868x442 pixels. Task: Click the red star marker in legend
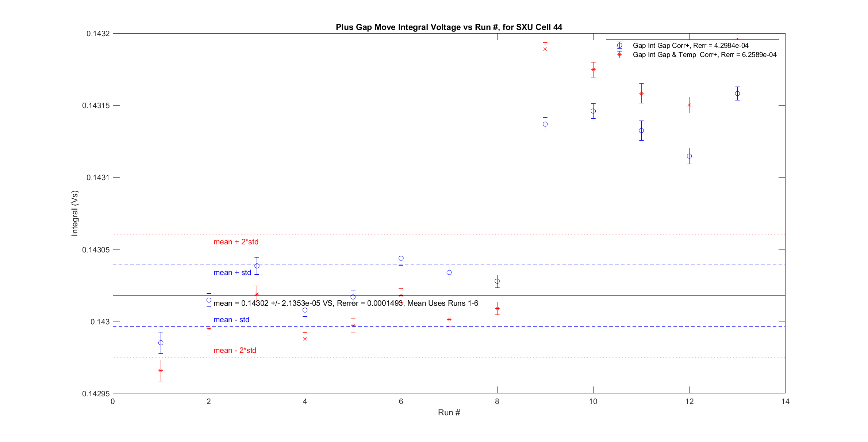click(619, 55)
